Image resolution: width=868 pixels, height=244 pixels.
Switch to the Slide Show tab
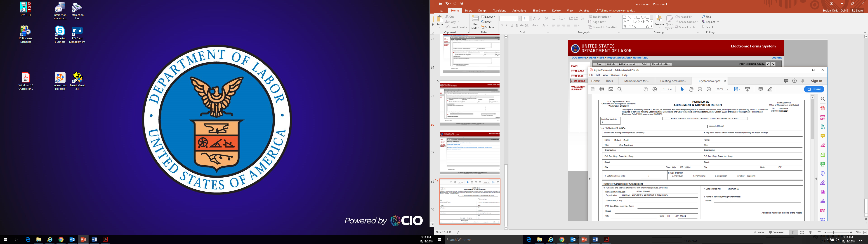(x=539, y=11)
